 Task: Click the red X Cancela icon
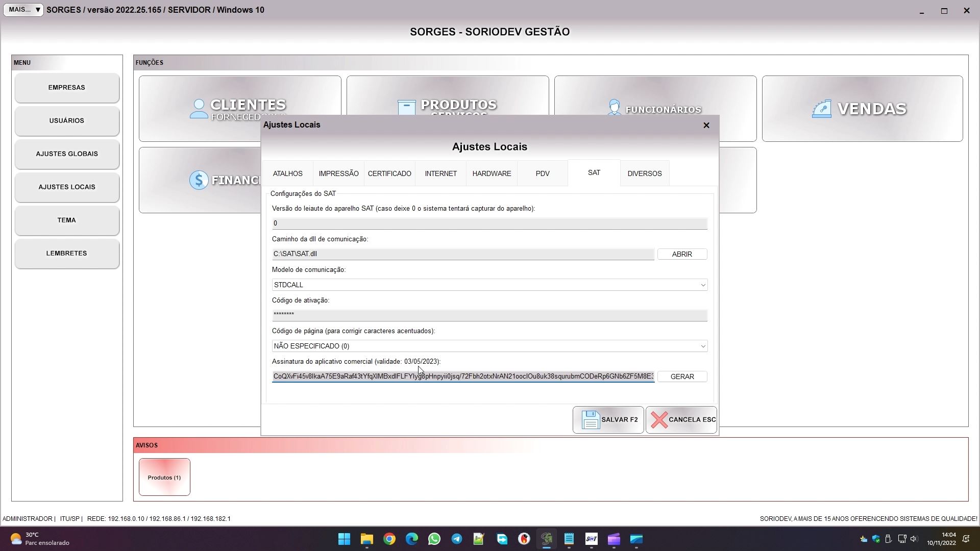[659, 420]
